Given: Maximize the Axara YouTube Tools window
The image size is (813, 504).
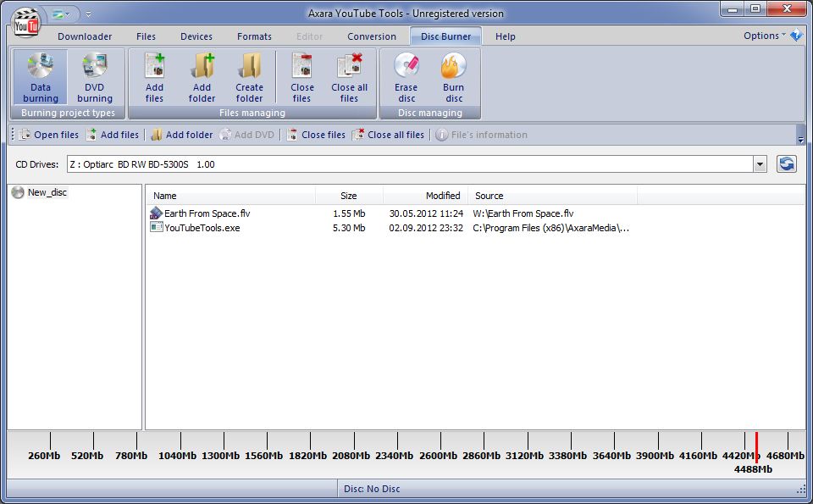Looking at the screenshot, I should coord(755,8).
